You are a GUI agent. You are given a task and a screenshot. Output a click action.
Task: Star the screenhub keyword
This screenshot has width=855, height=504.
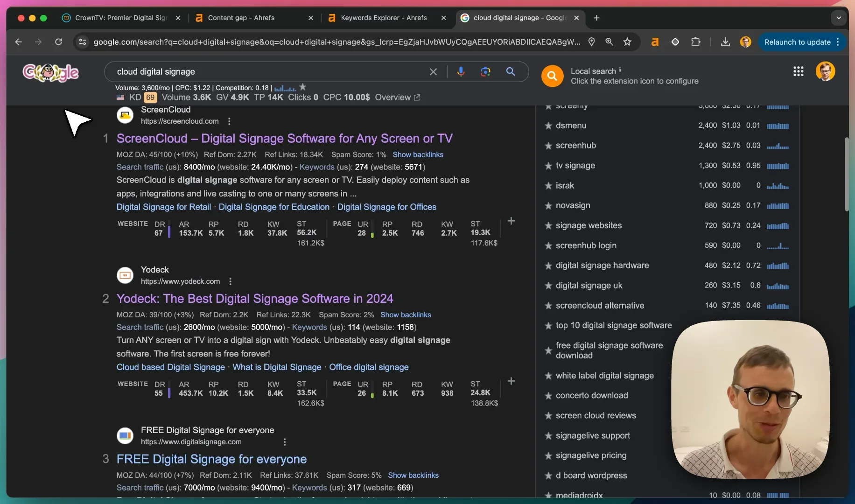click(x=548, y=146)
